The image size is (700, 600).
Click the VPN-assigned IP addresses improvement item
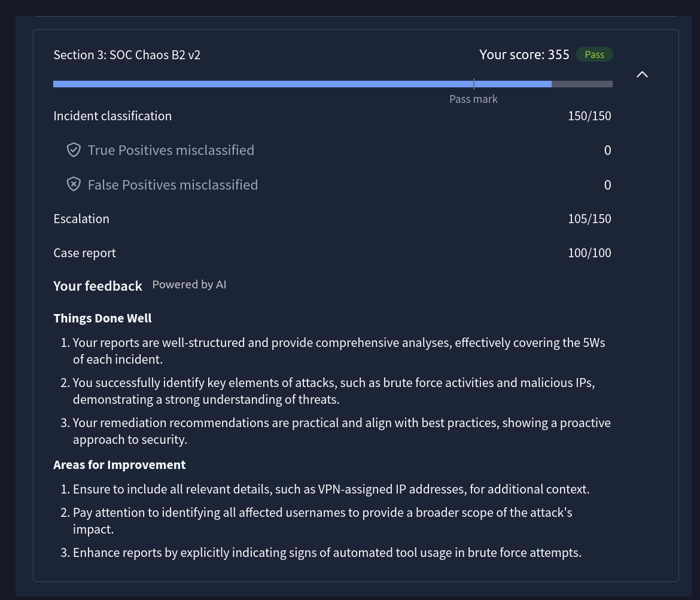(331, 489)
